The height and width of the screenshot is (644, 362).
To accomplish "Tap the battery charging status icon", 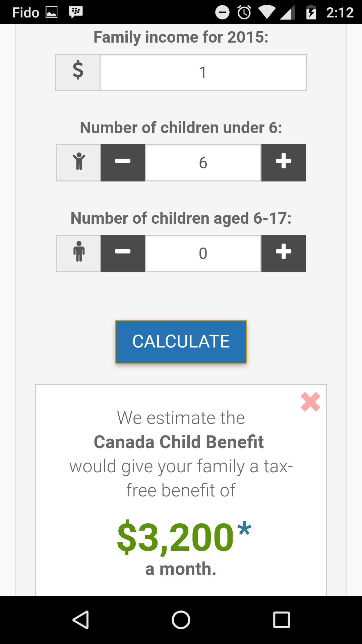I will 311,12.
